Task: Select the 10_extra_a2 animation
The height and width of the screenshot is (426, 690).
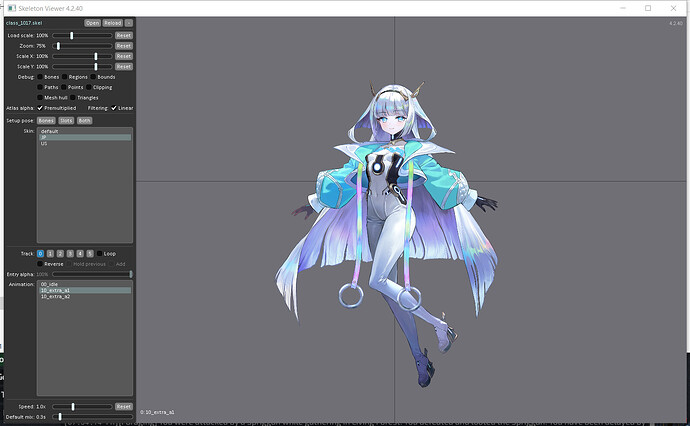Action: 85,297
